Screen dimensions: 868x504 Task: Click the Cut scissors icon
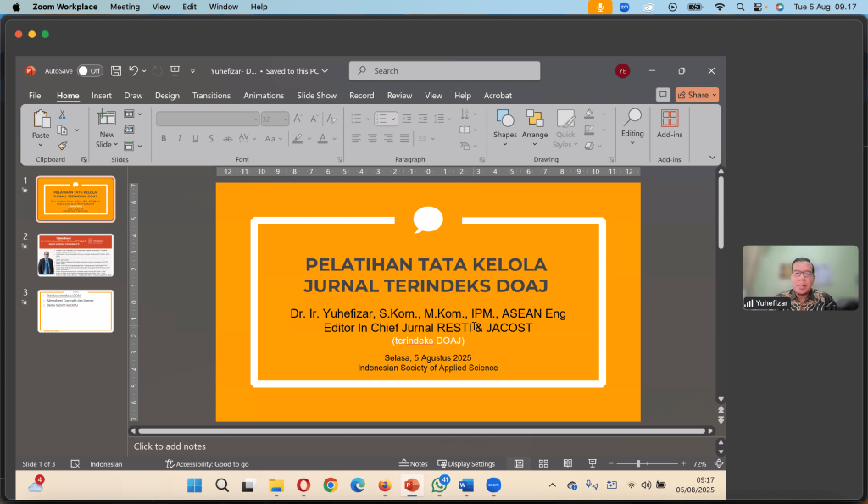tap(62, 114)
